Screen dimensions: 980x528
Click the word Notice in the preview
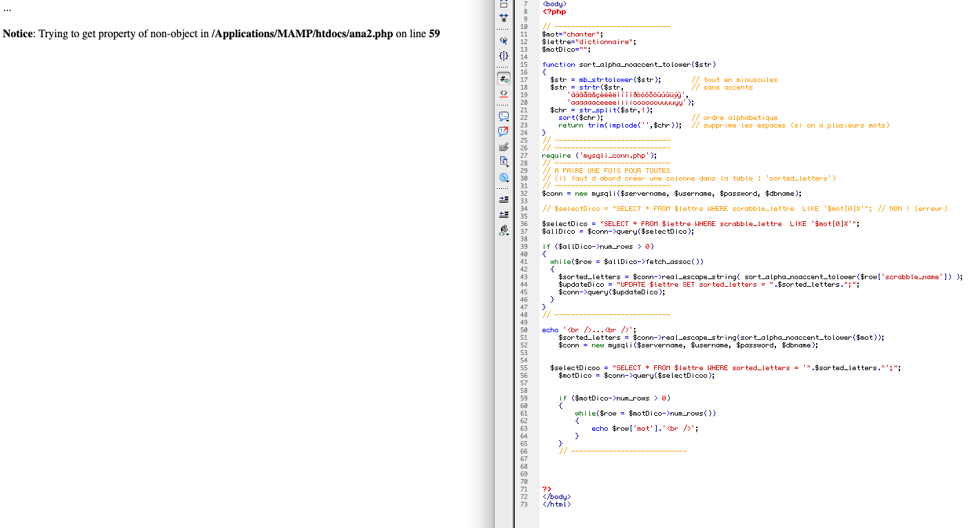click(x=19, y=34)
